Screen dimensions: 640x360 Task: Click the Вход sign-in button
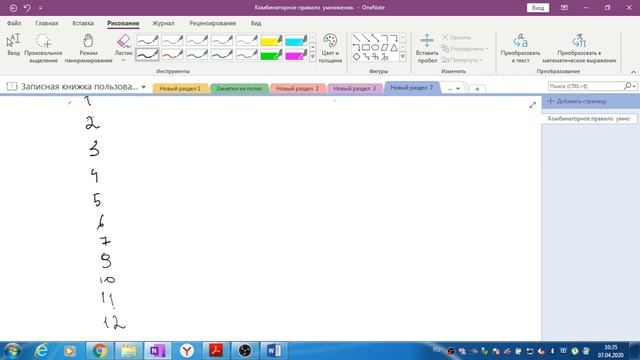point(538,8)
